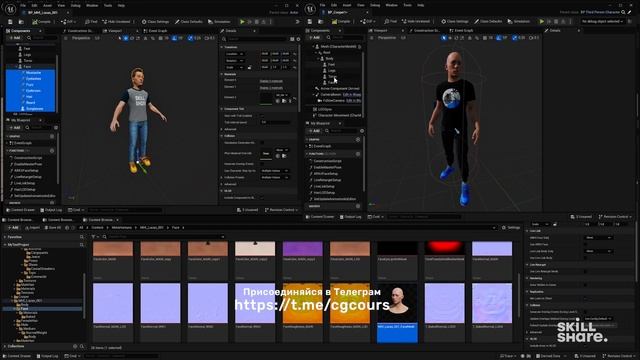Select Mustache in left Components tree
The width and height of the screenshot is (640, 360).
click(33, 73)
